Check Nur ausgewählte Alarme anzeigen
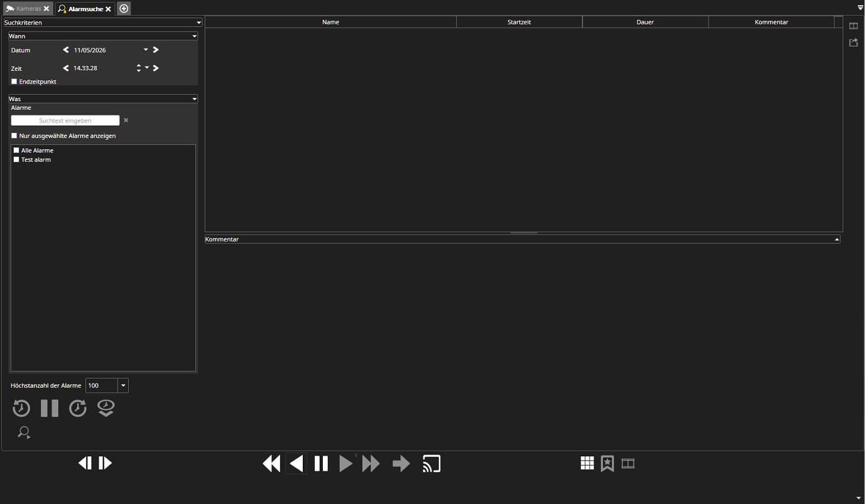This screenshot has height=504, width=865. pos(14,136)
